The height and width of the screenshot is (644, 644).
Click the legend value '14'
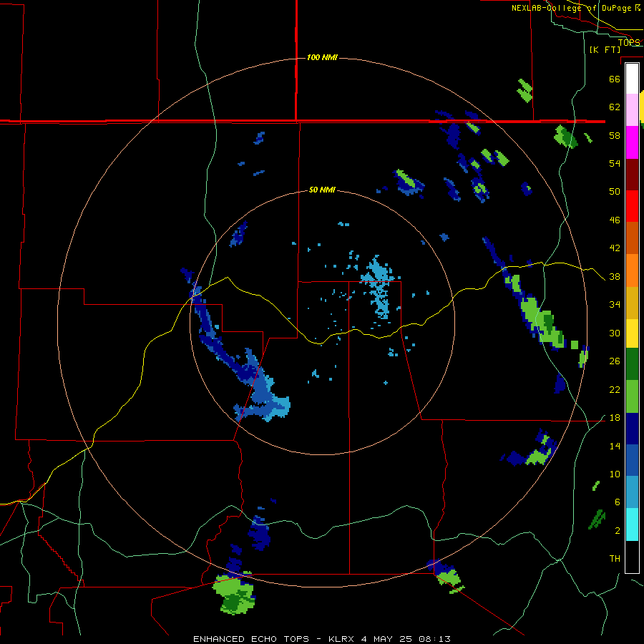pyautogui.click(x=615, y=446)
